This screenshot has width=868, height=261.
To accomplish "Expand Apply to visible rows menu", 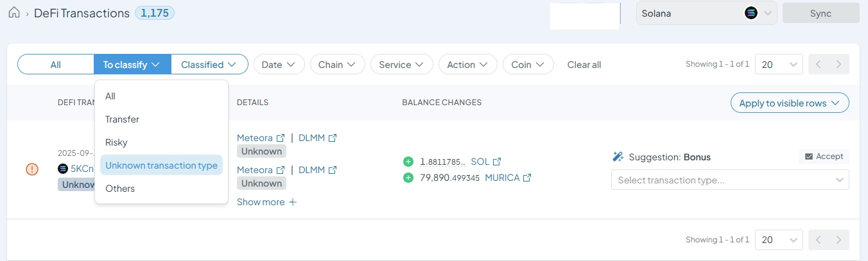I will coord(790,103).
